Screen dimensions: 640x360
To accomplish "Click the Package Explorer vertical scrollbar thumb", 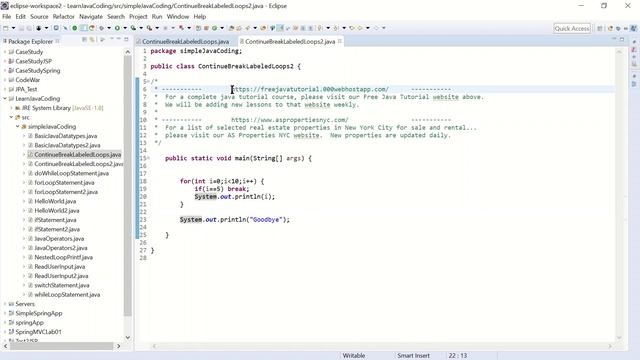I will pos(128,186).
